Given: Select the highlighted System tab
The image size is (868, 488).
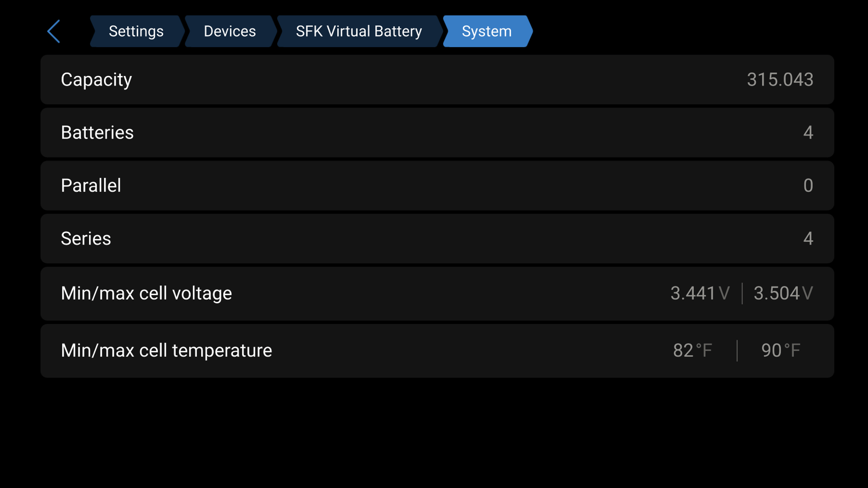Looking at the screenshot, I should click(486, 31).
